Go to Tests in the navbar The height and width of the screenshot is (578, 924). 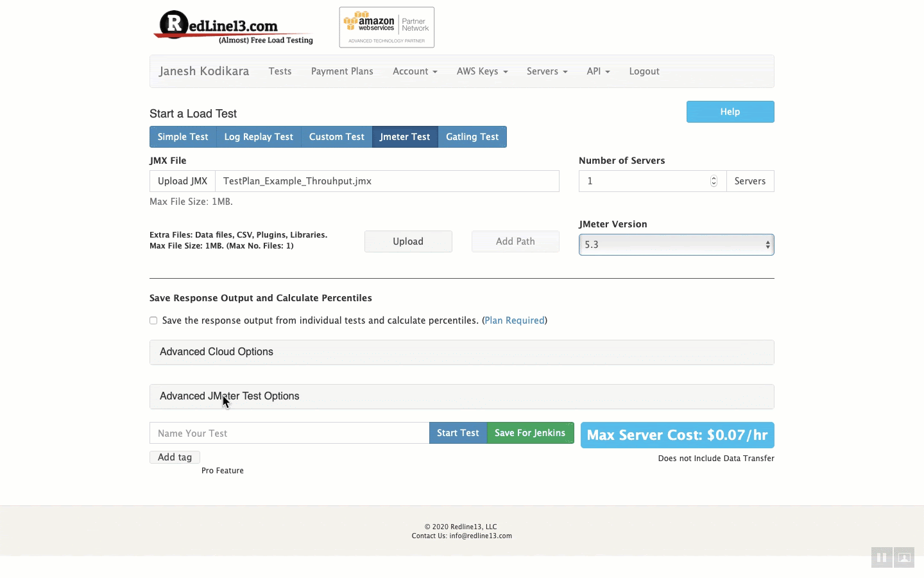click(x=280, y=71)
